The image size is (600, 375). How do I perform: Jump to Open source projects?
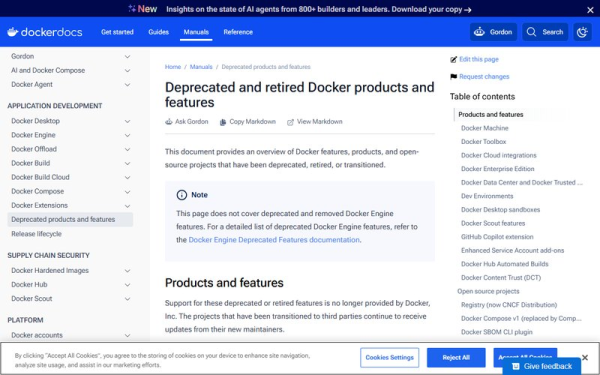pyautogui.click(x=488, y=291)
